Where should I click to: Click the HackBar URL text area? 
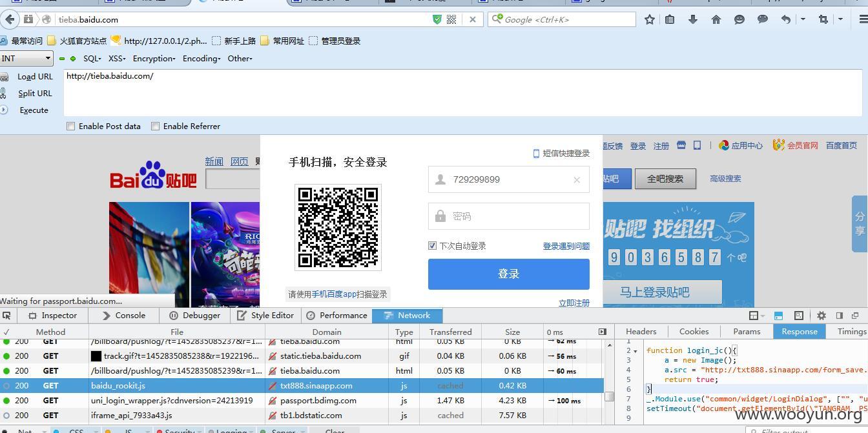462,92
